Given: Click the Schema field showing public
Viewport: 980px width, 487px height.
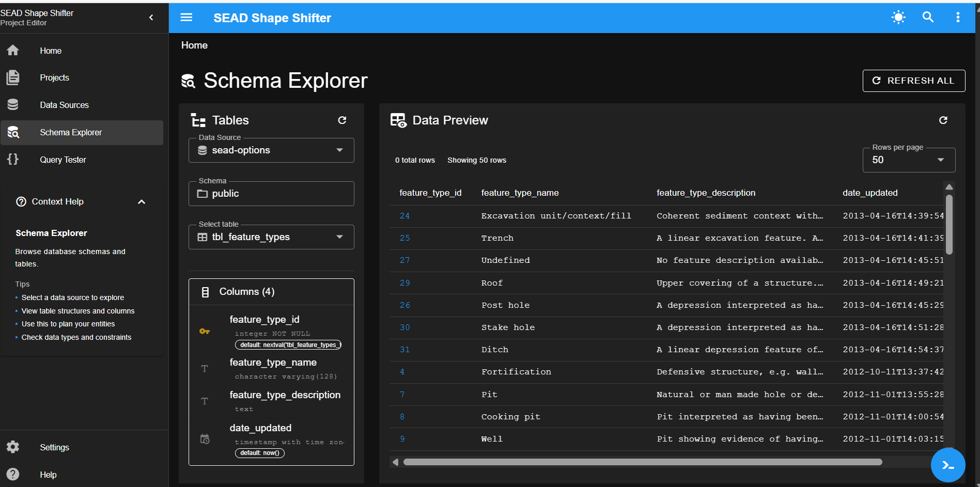Looking at the screenshot, I should (271, 194).
